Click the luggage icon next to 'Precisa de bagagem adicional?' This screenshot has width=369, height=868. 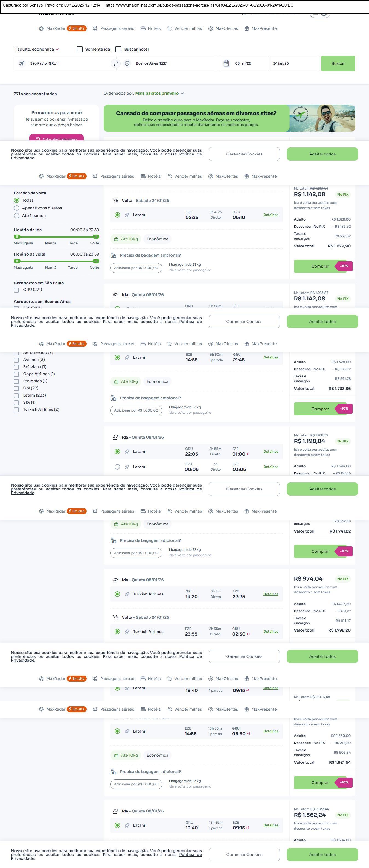pyautogui.click(x=114, y=255)
